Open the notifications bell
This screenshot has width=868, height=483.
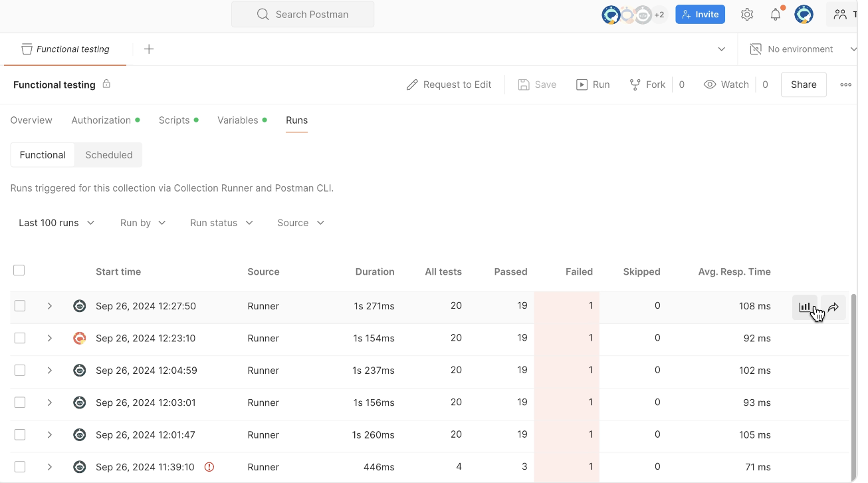(776, 15)
